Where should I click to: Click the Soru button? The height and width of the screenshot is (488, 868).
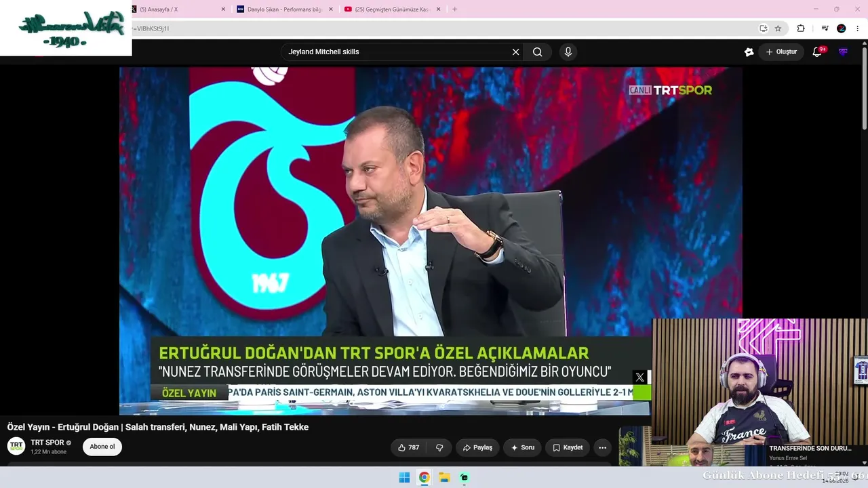(522, 447)
